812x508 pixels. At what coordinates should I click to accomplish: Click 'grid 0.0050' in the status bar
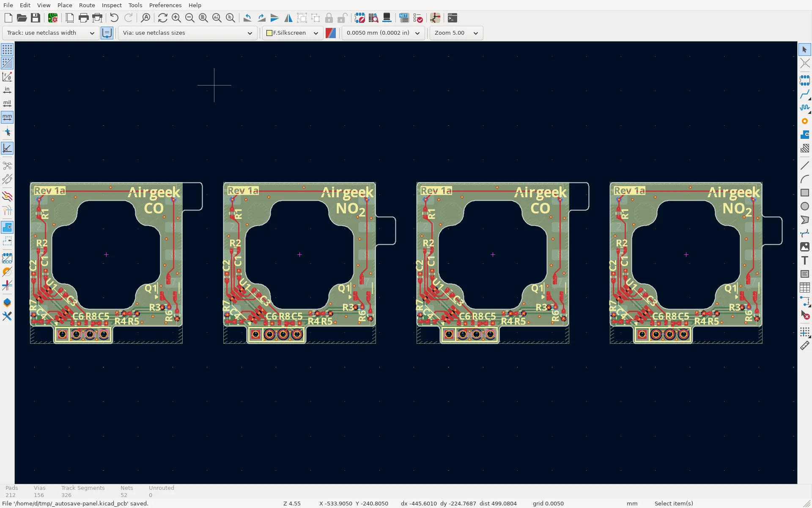pos(548,503)
